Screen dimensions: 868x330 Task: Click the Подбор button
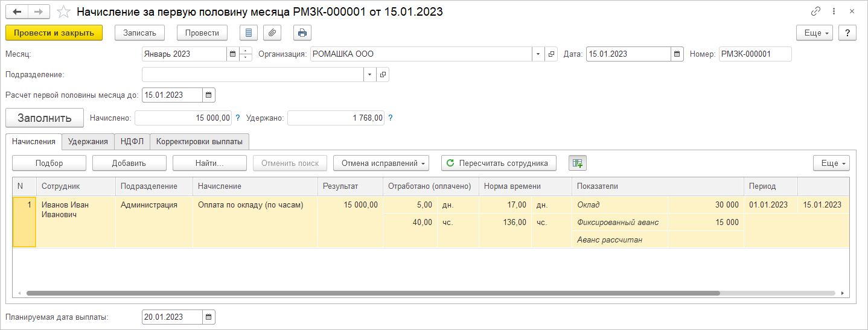(49, 163)
